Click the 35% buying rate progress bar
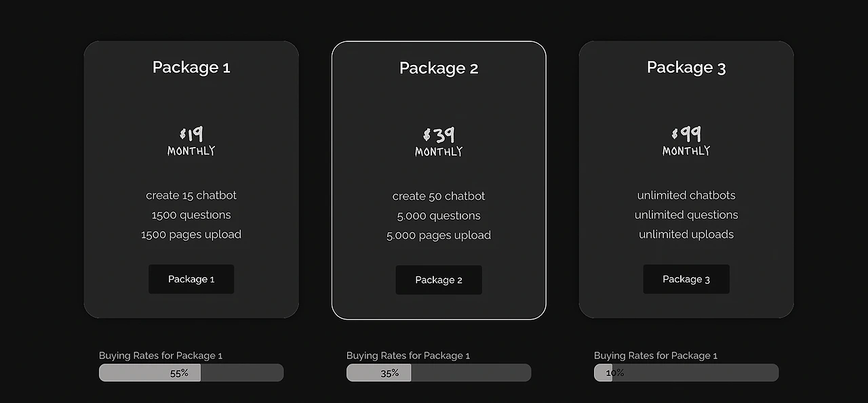 pyautogui.click(x=439, y=373)
